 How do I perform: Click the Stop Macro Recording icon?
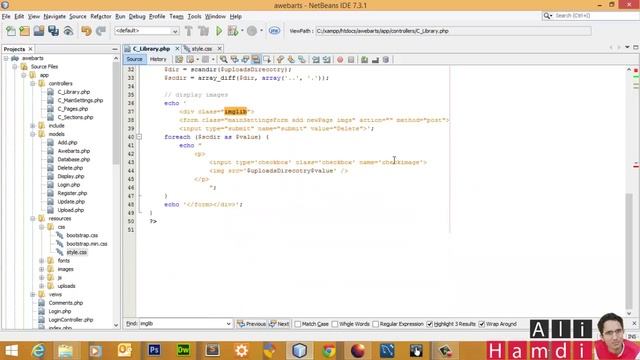coord(351,60)
